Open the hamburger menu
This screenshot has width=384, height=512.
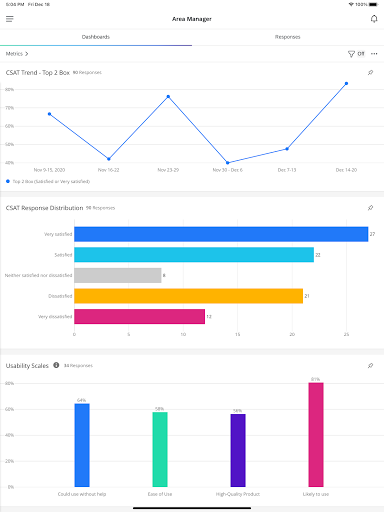coord(10,19)
